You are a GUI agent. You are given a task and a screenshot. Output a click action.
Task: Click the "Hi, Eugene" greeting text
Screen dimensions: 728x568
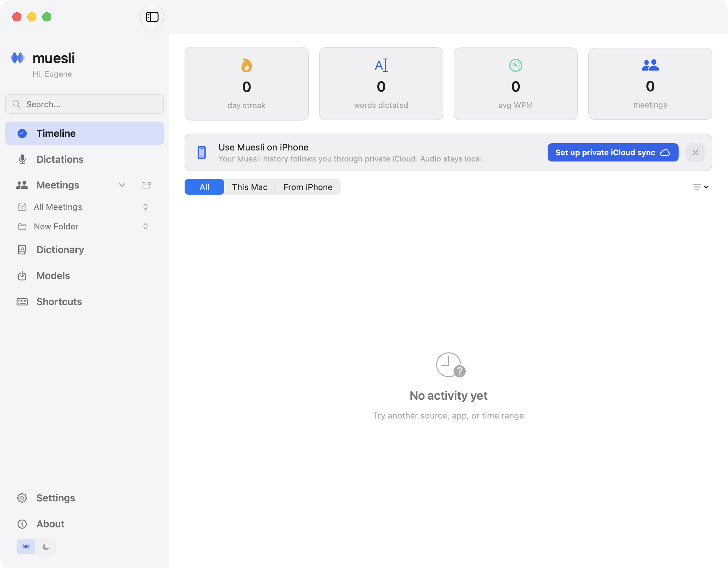coord(52,74)
